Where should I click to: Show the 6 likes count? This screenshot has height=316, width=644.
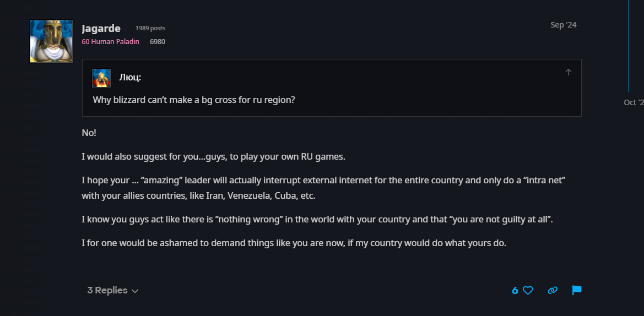[515, 291]
